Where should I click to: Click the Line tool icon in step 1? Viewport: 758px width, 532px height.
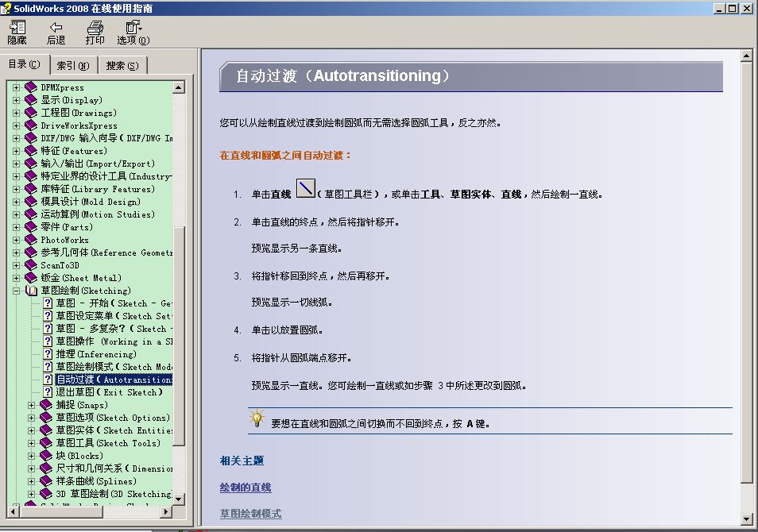pos(306,188)
